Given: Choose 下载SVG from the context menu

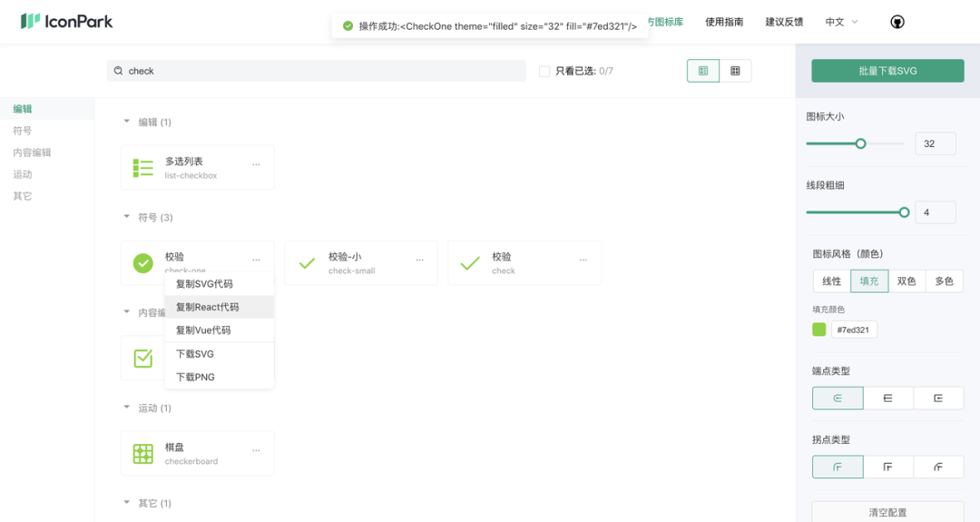Looking at the screenshot, I should point(220,354).
